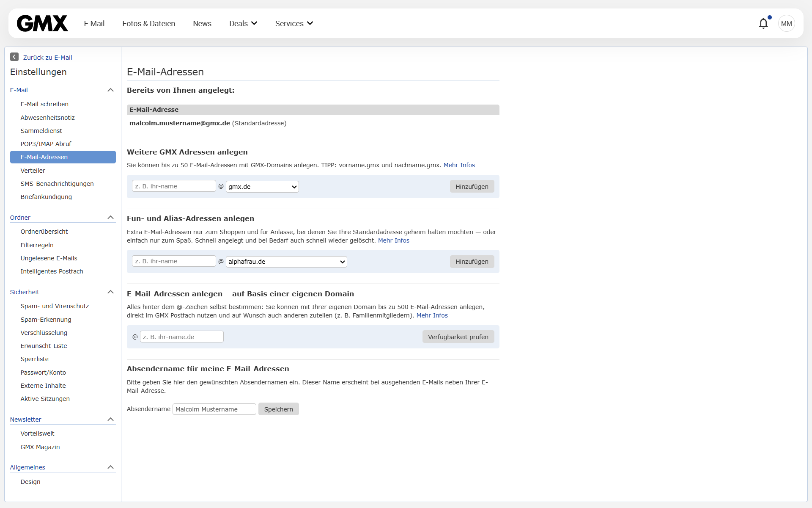Open notifications via the bell icon
This screenshot has height=508, width=812.
point(763,23)
